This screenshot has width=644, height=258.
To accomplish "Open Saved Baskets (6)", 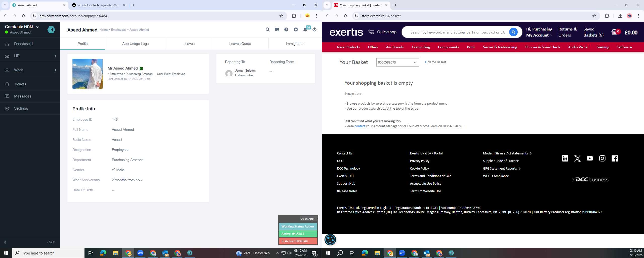I will [593, 32].
